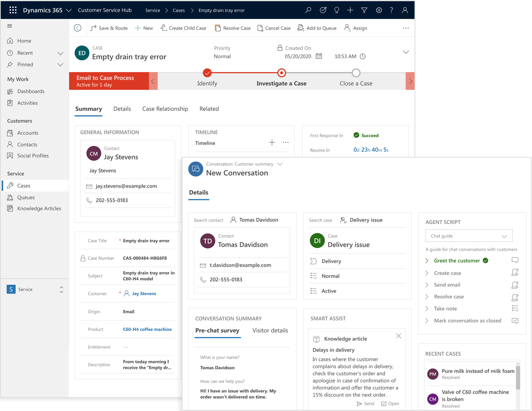Viewport: 532px width, 411px height.
Task: Expand the Dynamics 365 dropdown chevron
Action: coord(69,11)
